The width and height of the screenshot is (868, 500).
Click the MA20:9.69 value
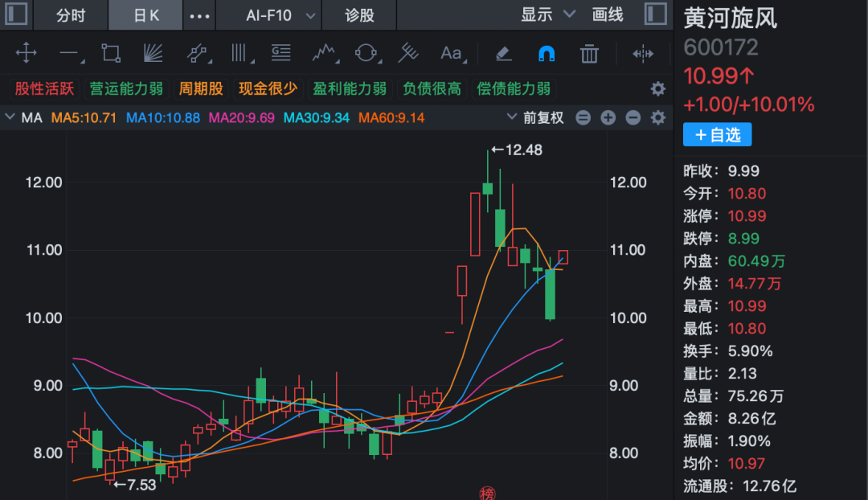pyautogui.click(x=241, y=117)
